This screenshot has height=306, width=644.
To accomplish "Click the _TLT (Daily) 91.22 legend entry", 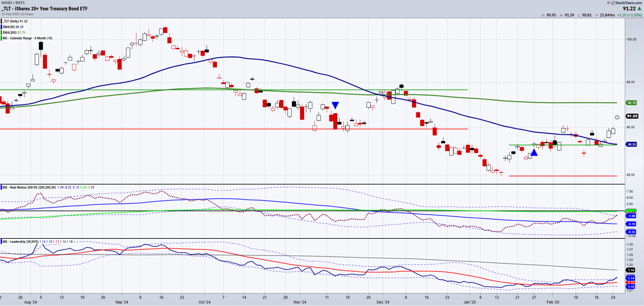I will [x=15, y=21].
